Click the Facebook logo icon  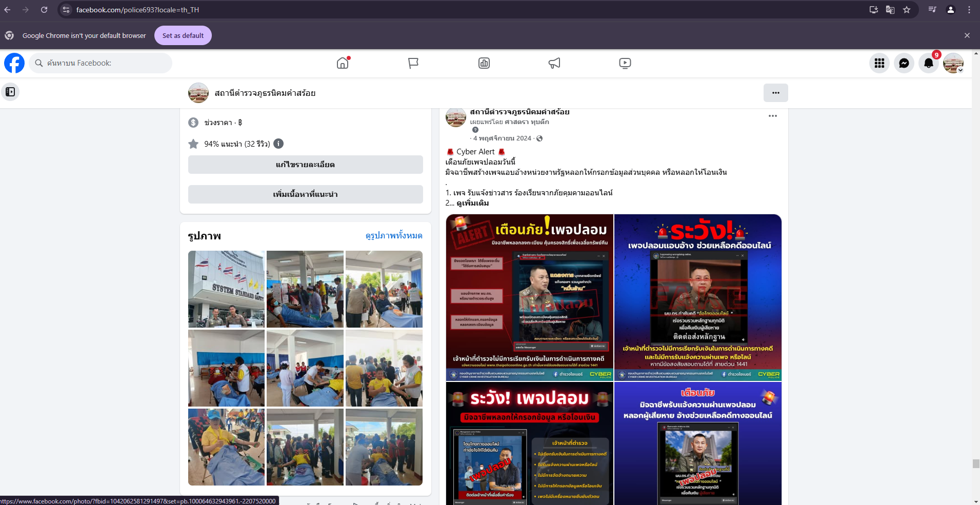point(14,63)
